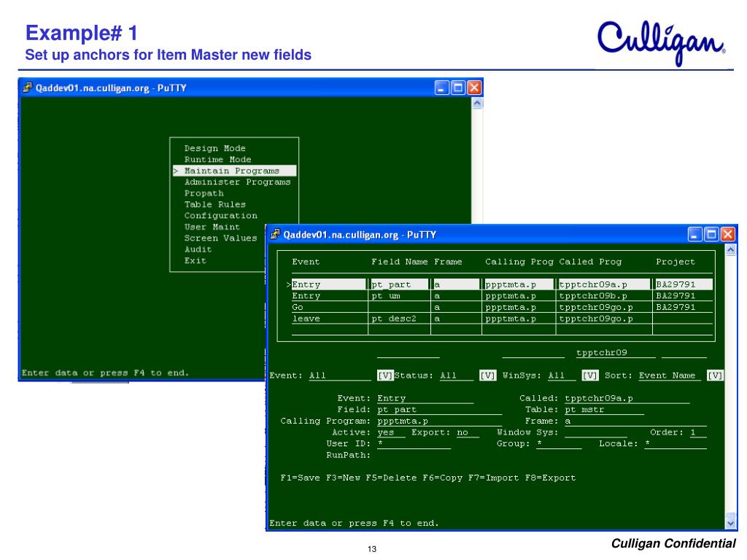
Task: Click the Table field pt_mstr
Action: click(x=604, y=410)
